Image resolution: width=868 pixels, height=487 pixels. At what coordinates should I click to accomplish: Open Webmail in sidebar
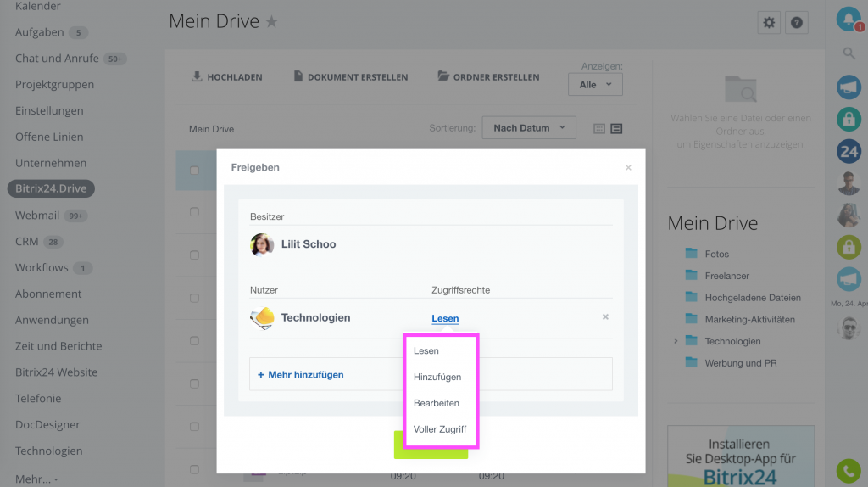coord(37,215)
